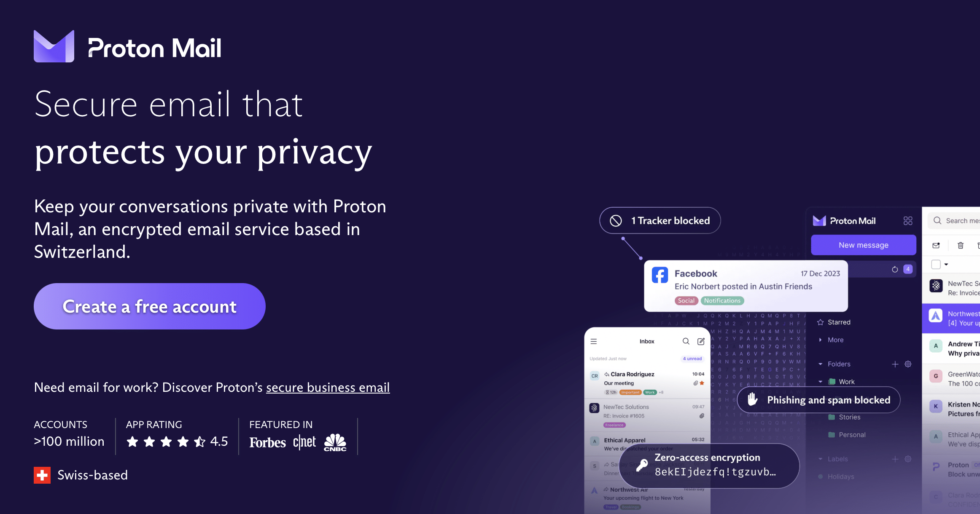The height and width of the screenshot is (514, 980).
Task: Click the 'secure business email' link
Action: pyautogui.click(x=328, y=388)
